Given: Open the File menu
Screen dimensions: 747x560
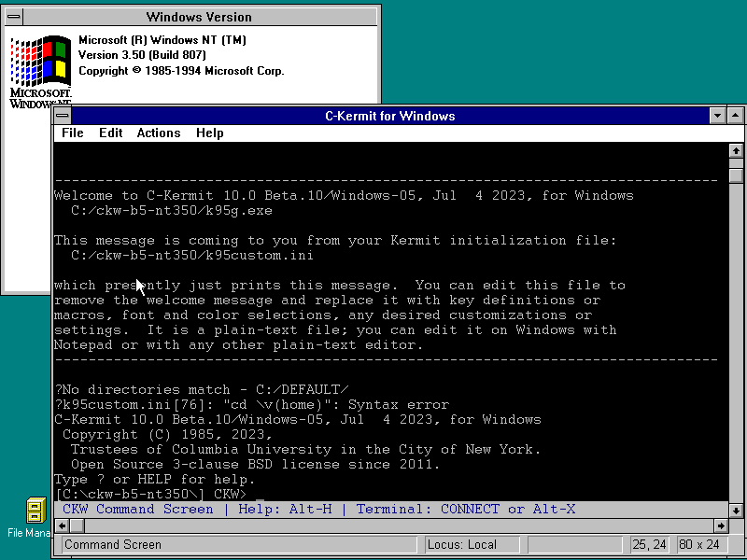Looking at the screenshot, I should tap(73, 133).
